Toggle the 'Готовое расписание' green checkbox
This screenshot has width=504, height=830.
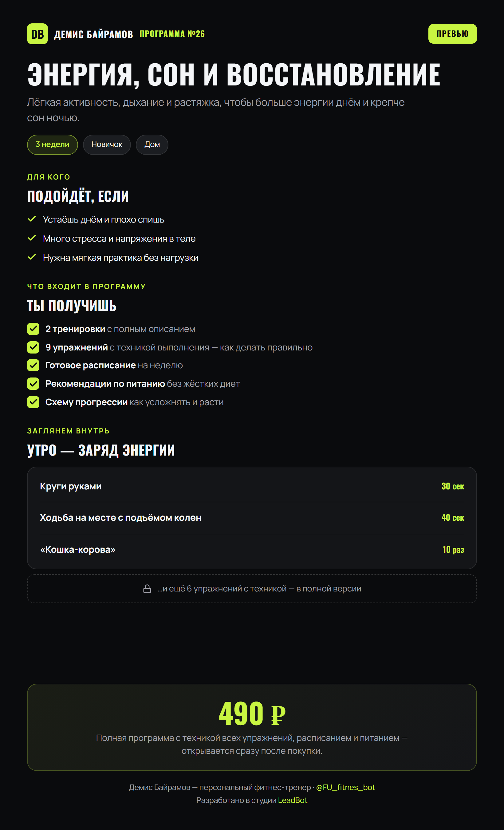[33, 365]
